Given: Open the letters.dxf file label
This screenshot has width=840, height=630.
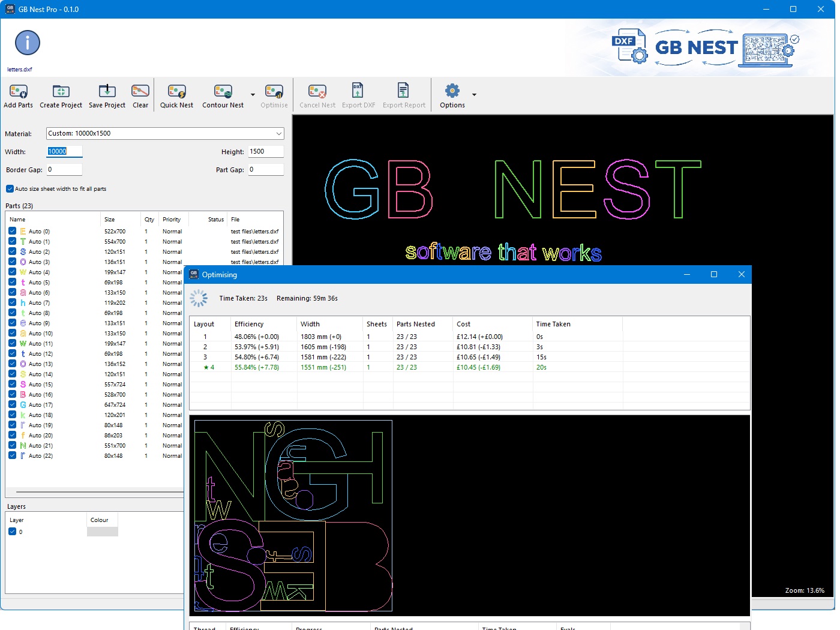Looking at the screenshot, I should 20,70.
